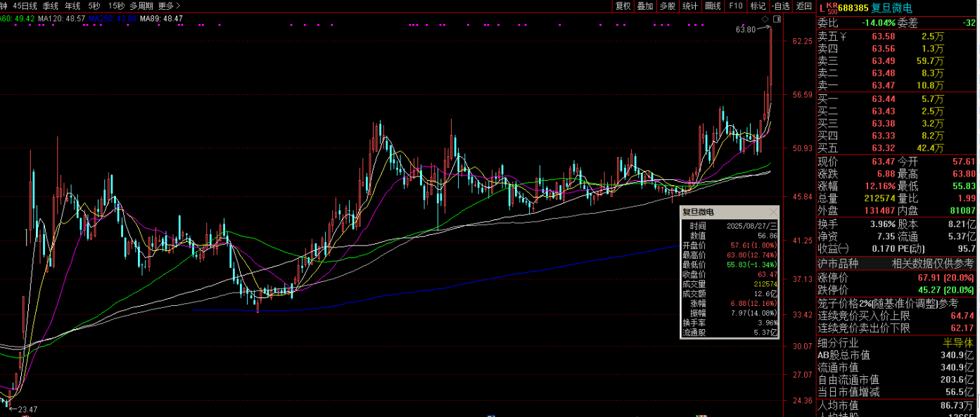Click the 复权 toolbar button
The height and width of the screenshot is (417, 980).
click(x=623, y=6)
